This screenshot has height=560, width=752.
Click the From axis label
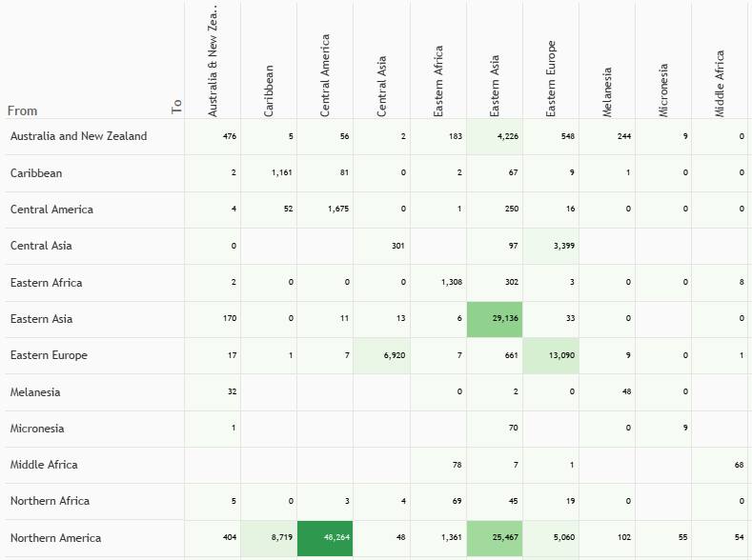22,110
